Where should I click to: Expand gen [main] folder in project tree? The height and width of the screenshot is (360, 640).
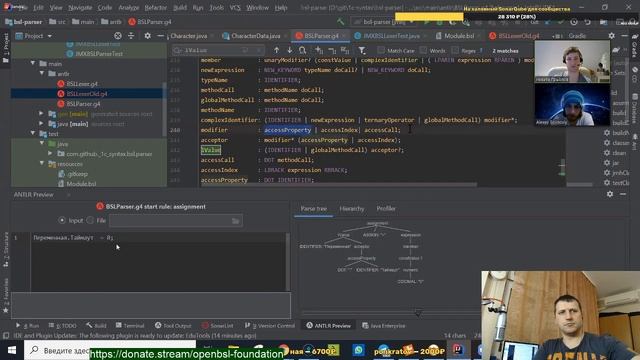click(x=41, y=113)
